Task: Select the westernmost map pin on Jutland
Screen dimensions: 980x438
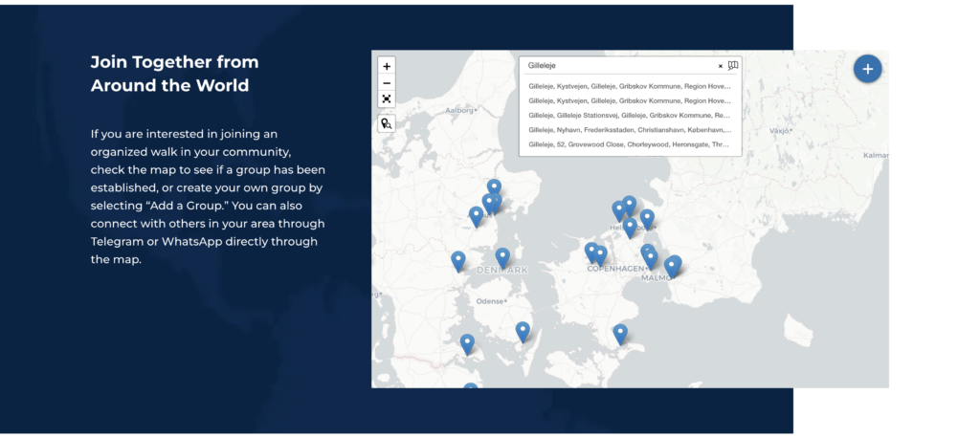Action: 458,260
